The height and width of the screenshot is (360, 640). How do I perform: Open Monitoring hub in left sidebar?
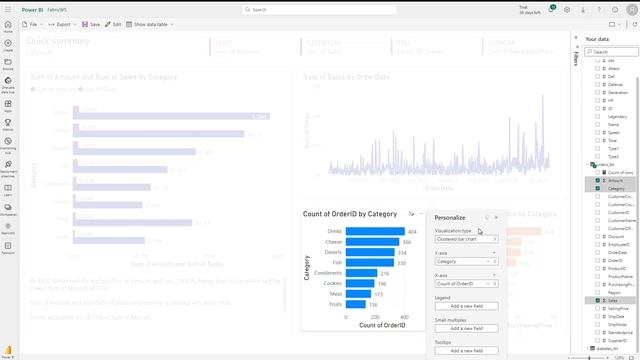(8, 145)
